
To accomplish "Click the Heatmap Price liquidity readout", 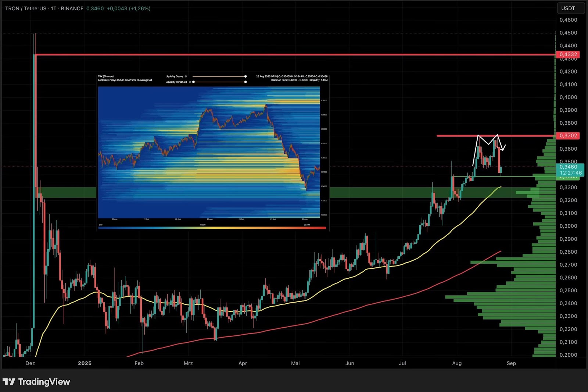I will coord(299,80).
